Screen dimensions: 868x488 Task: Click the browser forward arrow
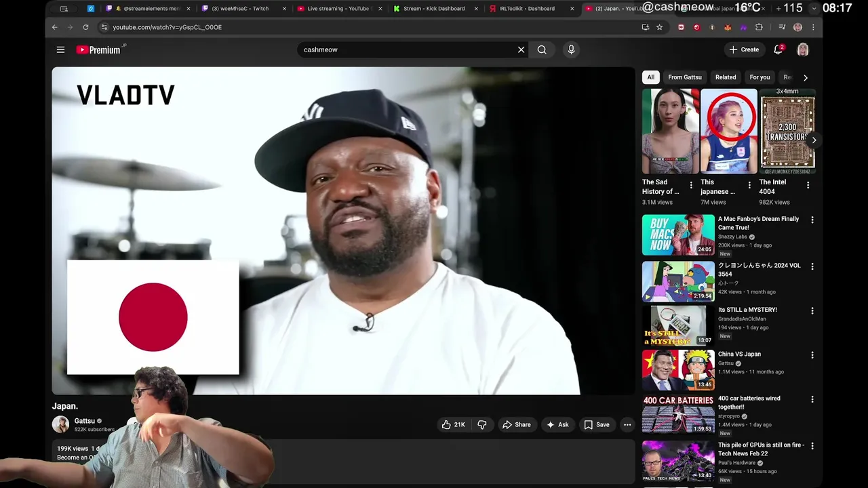pos(70,27)
